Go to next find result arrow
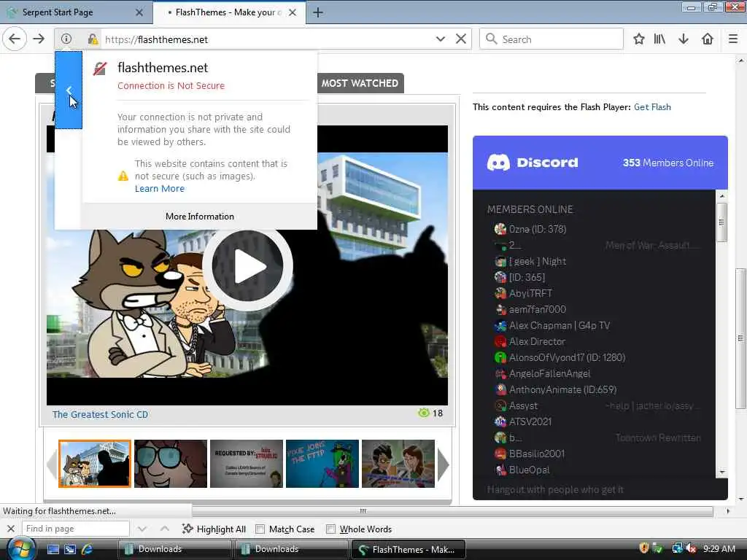This screenshot has height=560, width=747. tap(142, 529)
